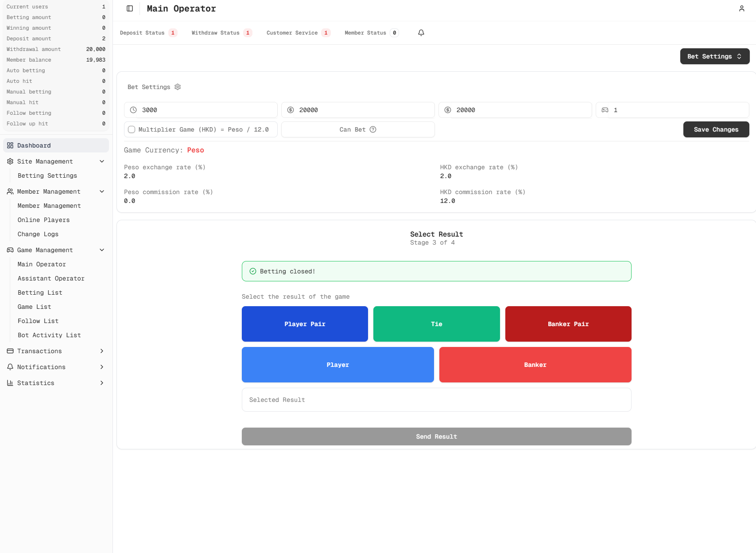Screen dimensions: 756x553
Task: Select the Tie result
Action: coord(436,324)
